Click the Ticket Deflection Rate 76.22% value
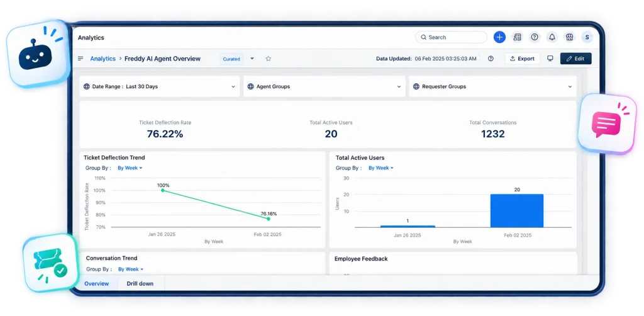644x316 pixels. (x=165, y=134)
